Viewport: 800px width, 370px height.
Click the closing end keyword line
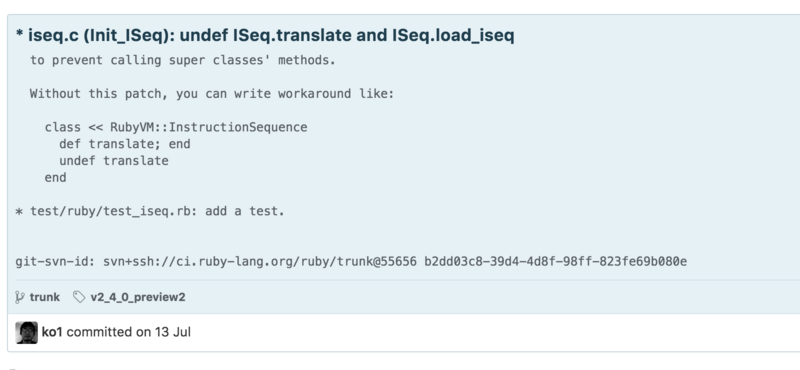pyautogui.click(x=56, y=178)
